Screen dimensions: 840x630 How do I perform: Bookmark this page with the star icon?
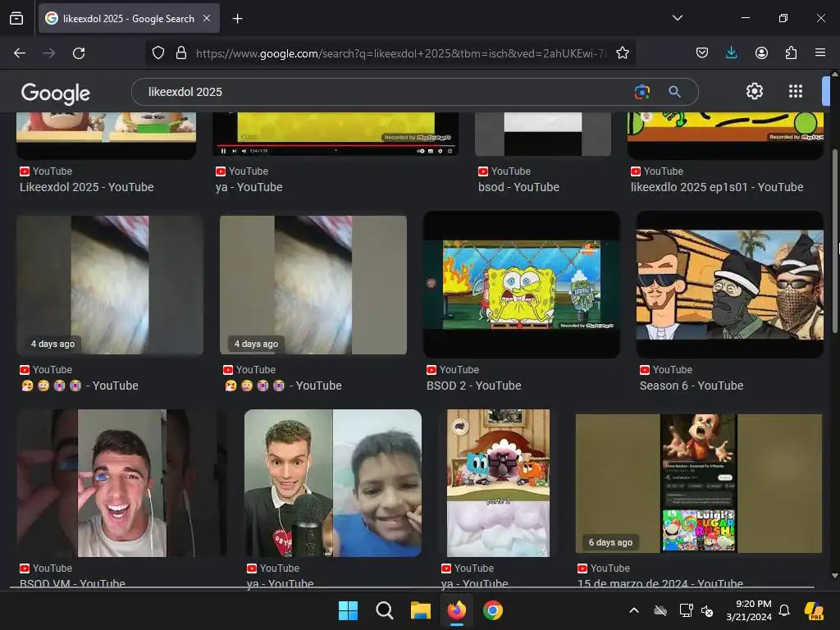(x=622, y=53)
